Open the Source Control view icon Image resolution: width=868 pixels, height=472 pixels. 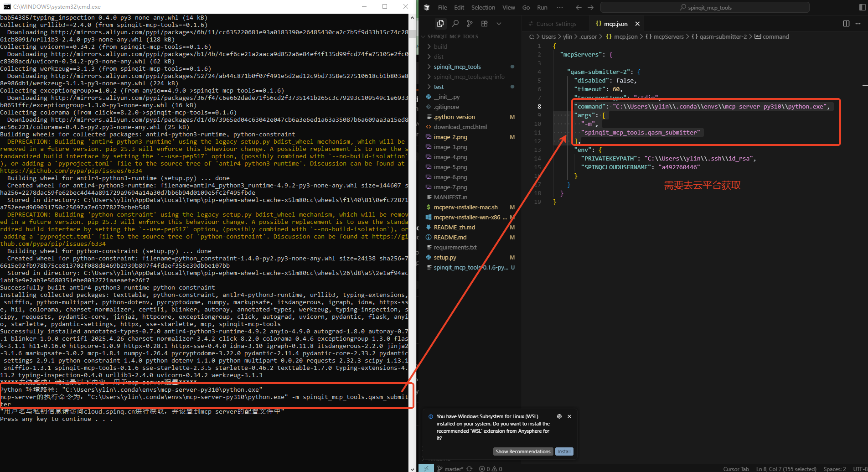pyautogui.click(x=470, y=23)
